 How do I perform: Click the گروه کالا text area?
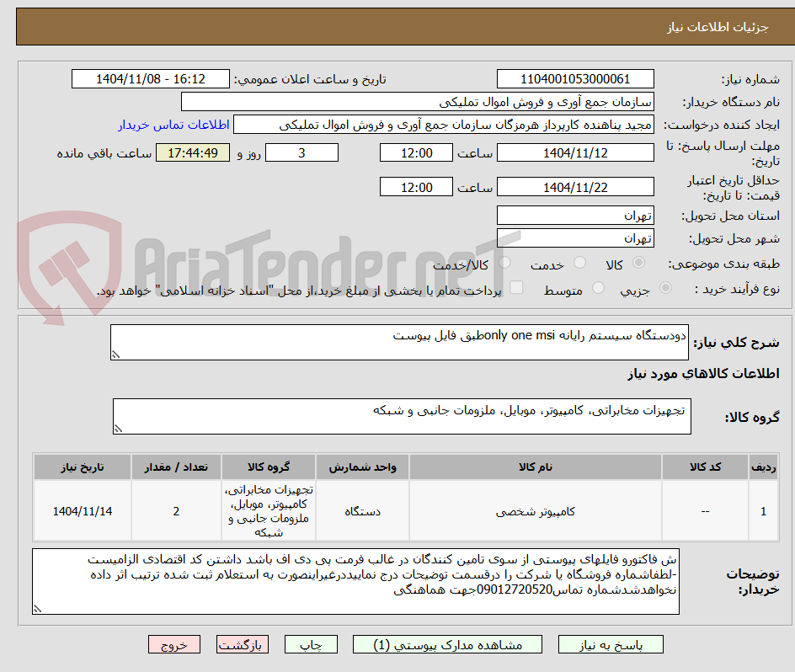pyautogui.click(x=402, y=416)
